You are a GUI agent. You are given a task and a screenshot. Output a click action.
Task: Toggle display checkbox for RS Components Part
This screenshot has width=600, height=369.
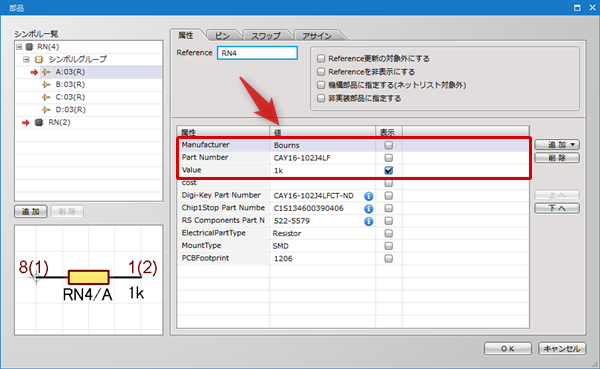[388, 221]
